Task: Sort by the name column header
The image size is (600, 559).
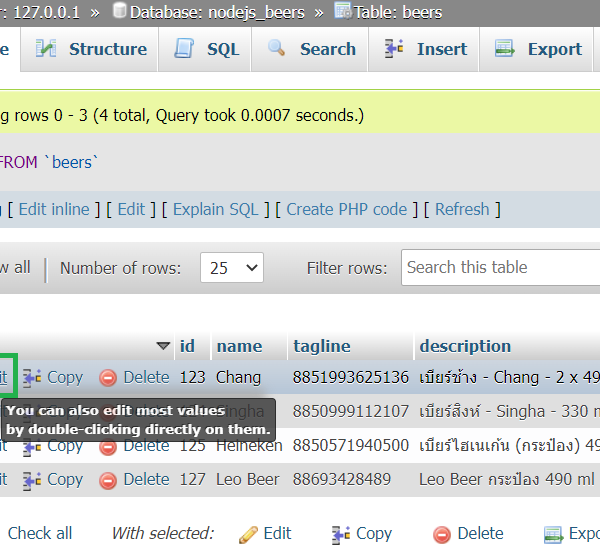Action: 239,346
